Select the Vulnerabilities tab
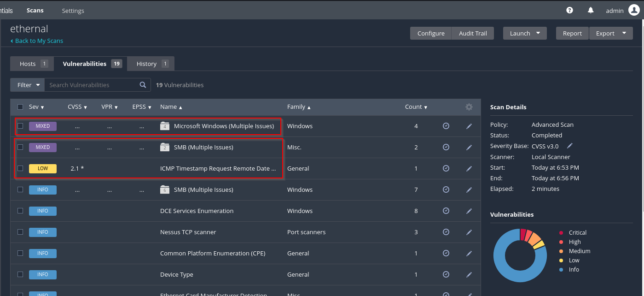Image resolution: width=644 pixels, height=296 pixels. point(91,64)
